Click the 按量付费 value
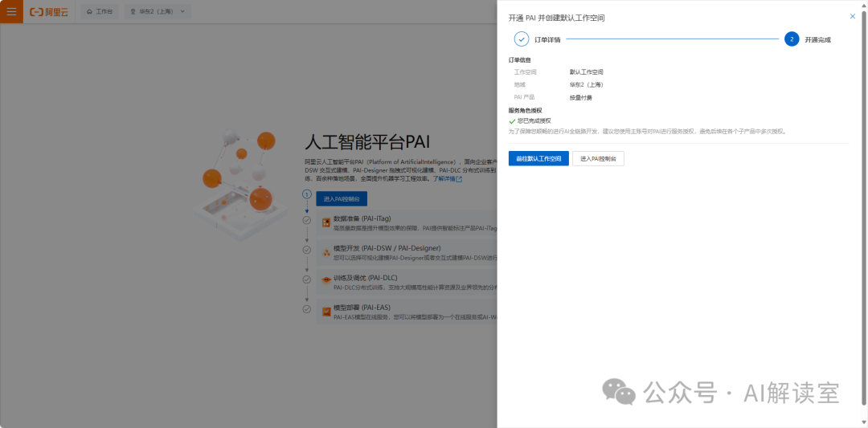This screenshot has width=868, height=428. (581, 97)
